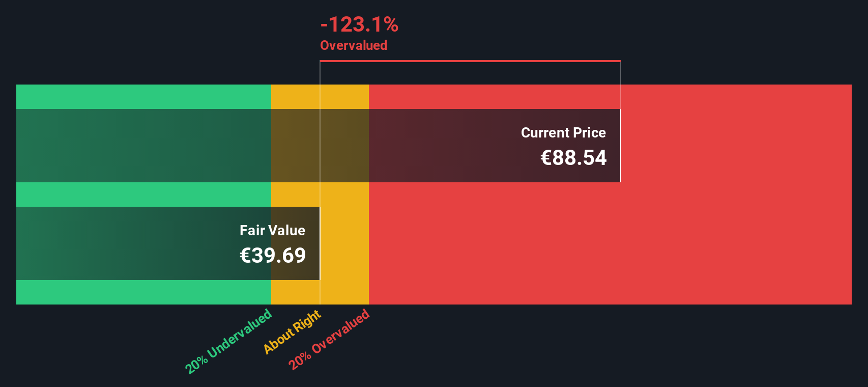Click the Current Price label

pos(563,133)
